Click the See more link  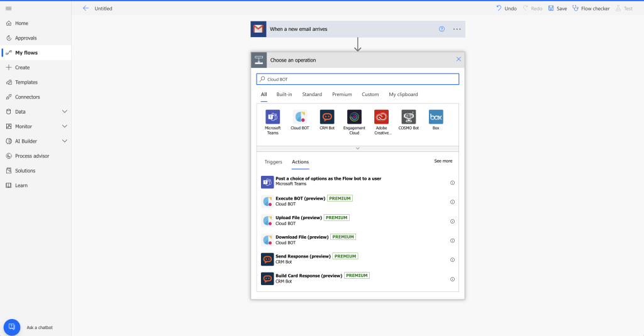pos(443,161)
